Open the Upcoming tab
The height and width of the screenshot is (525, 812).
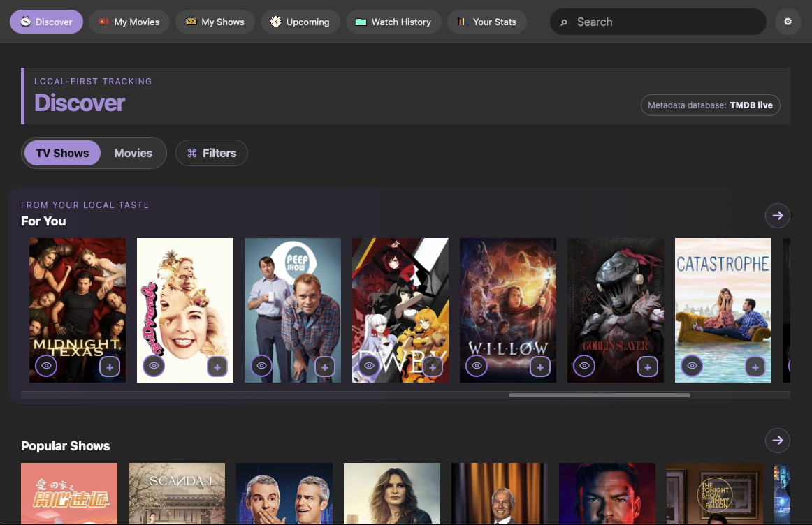300,22
